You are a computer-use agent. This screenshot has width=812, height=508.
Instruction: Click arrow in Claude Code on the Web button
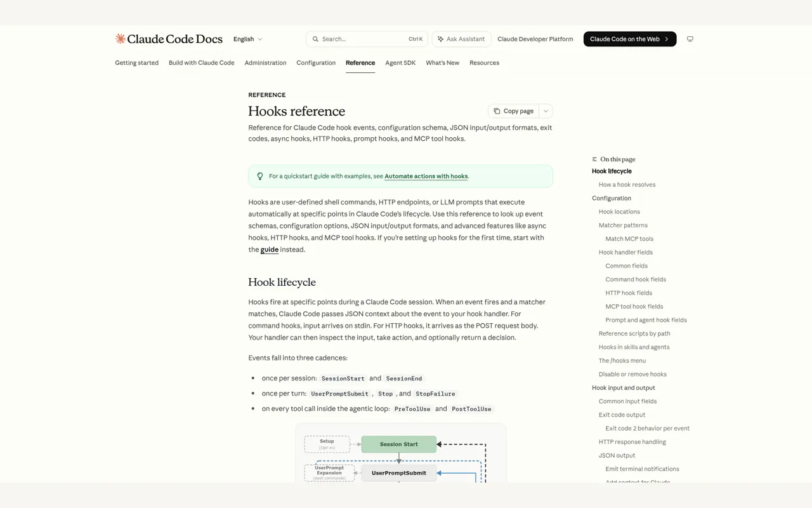[666, 39]
